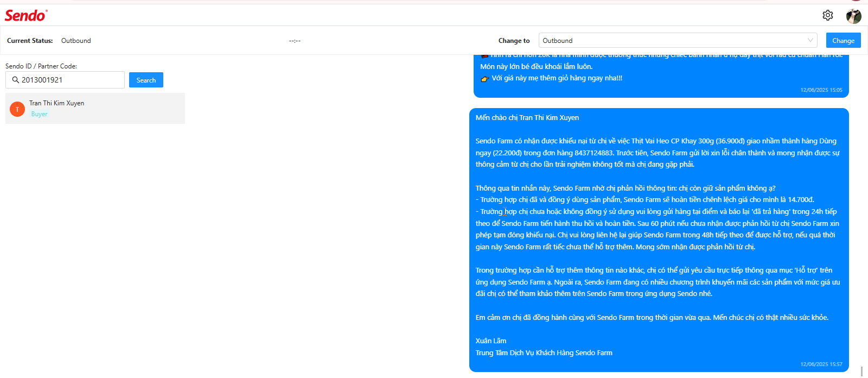Click the Search button
Screen dimensions: 868x378
click(146, 80)
